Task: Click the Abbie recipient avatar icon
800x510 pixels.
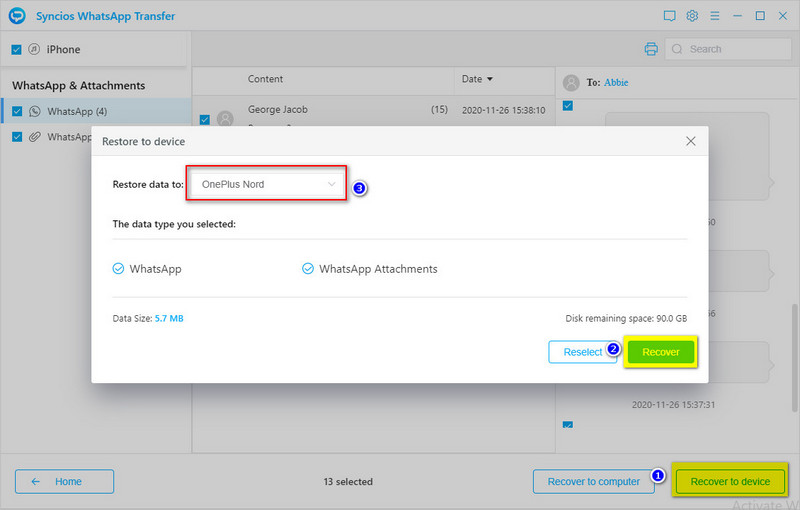Action: [571, 83]
